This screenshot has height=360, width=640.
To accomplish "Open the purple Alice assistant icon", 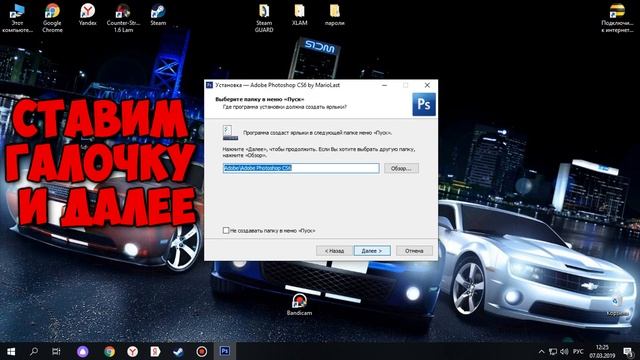I will tap(83, 351).
